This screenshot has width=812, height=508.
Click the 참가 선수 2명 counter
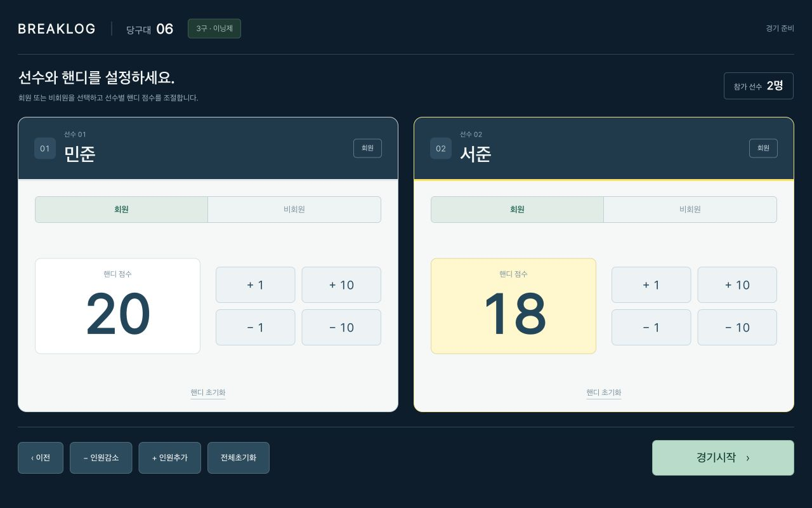(x=759, y=86)
